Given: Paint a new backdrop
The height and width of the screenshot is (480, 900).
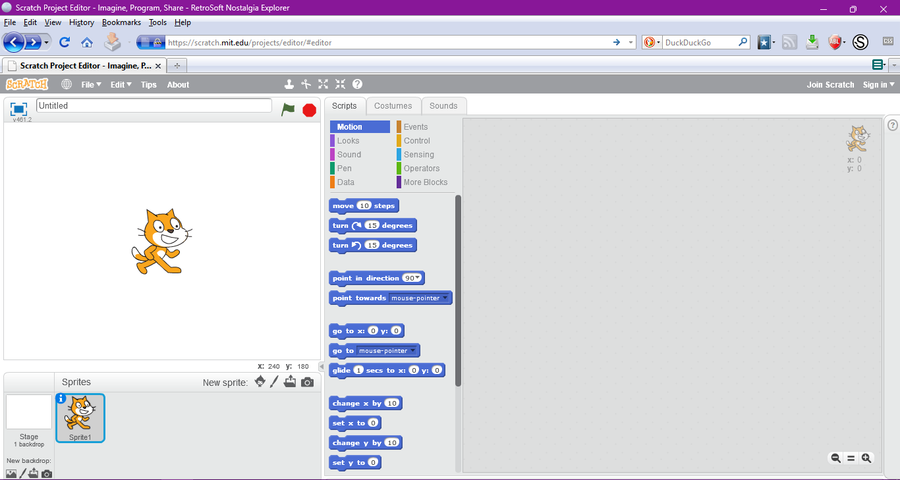Looking at the screenshot, I should pos(23,474).
